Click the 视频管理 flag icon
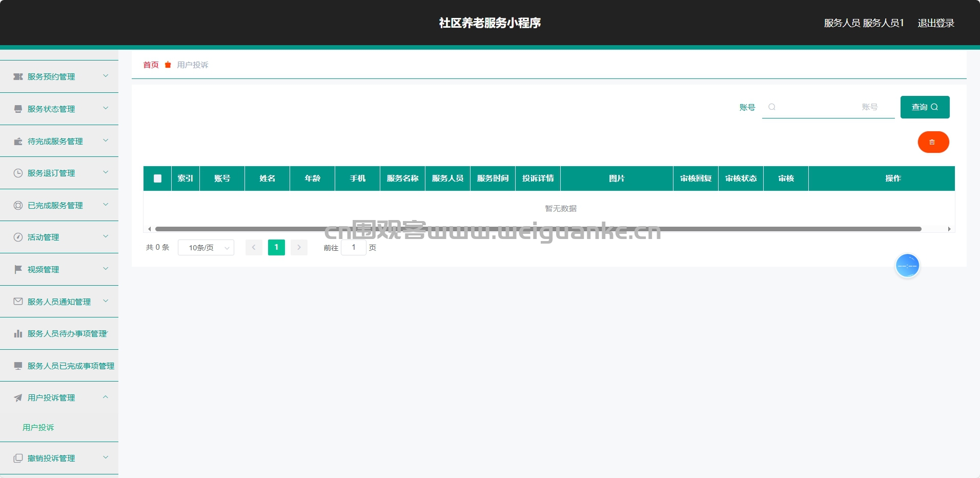 click(x=18, y=269)
